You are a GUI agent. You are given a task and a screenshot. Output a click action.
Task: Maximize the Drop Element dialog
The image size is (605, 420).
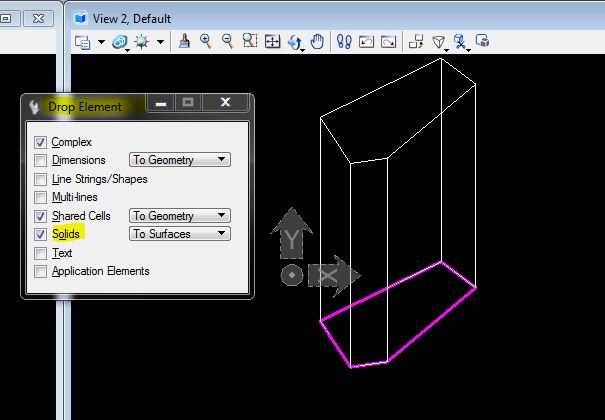pyautogui.click(x=188, y=103)
